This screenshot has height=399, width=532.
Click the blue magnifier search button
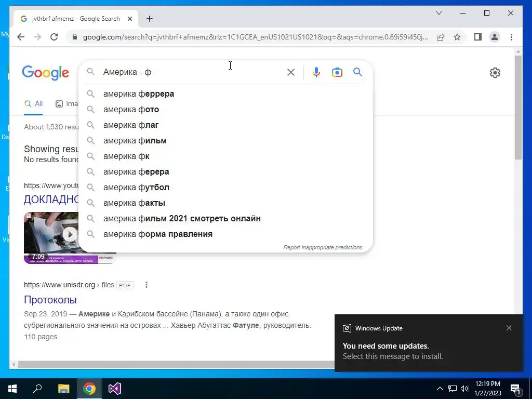357,72
